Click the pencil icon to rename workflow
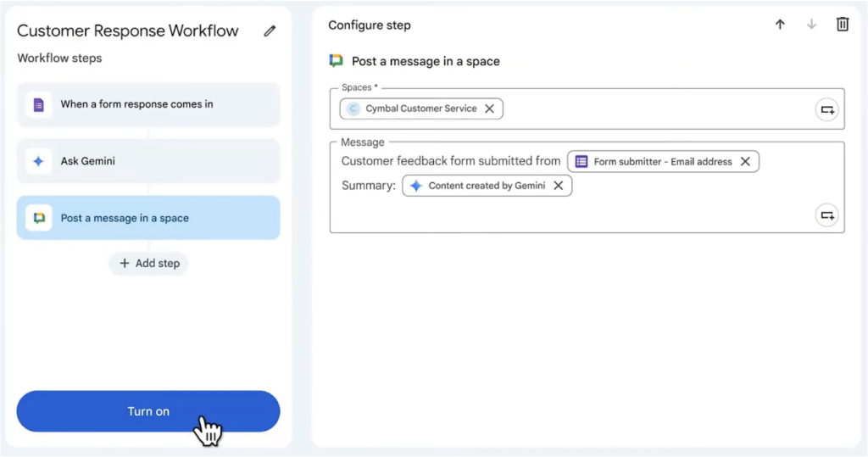868x457 pixels. (x=270, y=31)
